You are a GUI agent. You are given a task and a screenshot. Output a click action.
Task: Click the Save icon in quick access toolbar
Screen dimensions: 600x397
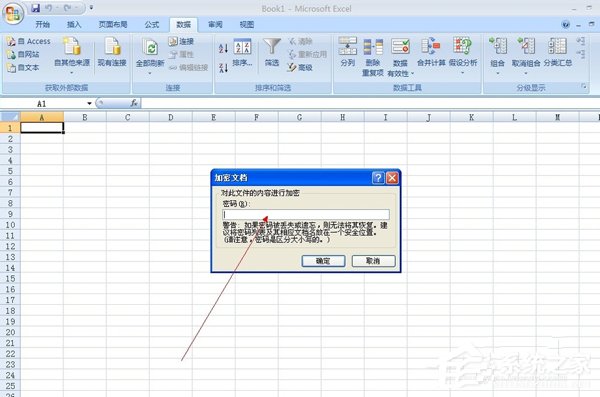(36, 8)
